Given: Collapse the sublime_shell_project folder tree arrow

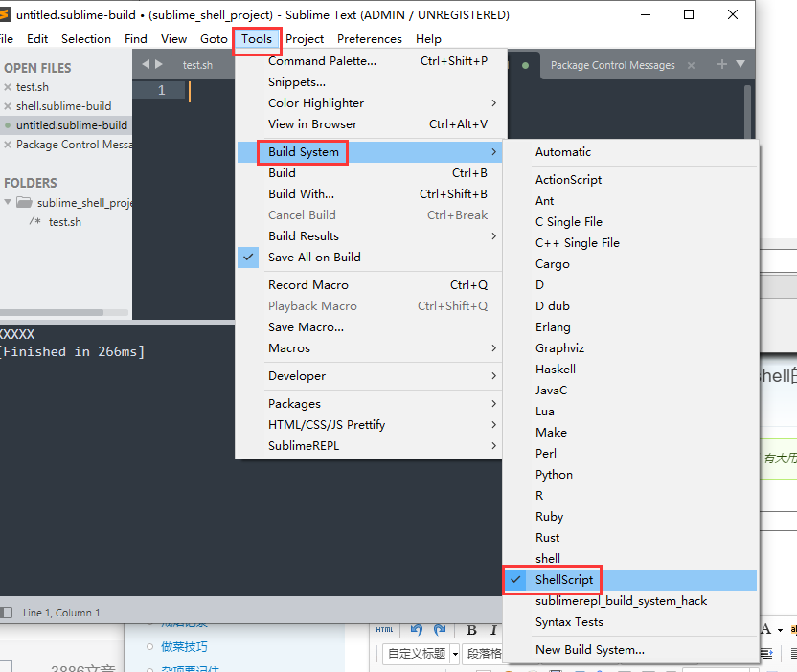Looking at the screenshot, I should [8, 202].
